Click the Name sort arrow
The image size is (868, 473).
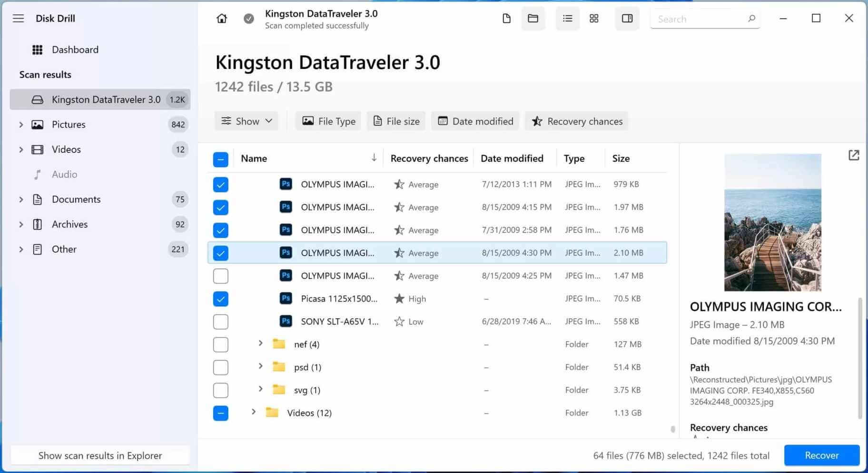point(374,158)
